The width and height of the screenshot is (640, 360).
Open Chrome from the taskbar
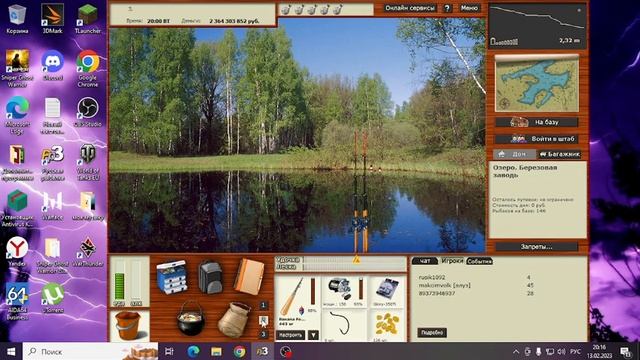pos(240,351)
